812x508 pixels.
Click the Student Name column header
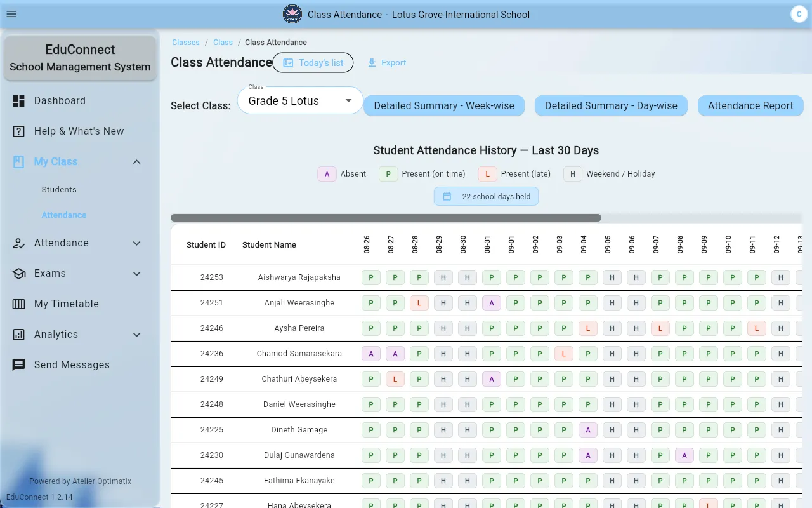pyautogui.click(x=269, y=244)
